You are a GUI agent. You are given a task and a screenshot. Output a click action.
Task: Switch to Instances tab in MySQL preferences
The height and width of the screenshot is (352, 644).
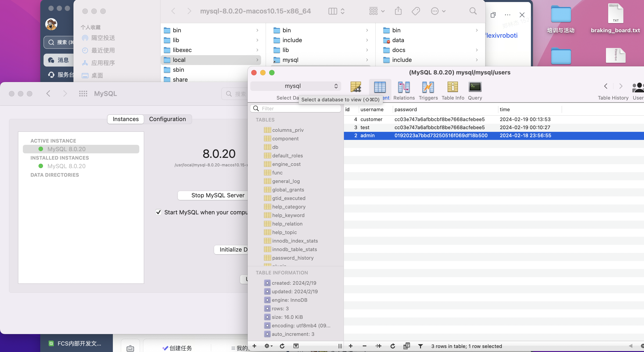(125, 119)
